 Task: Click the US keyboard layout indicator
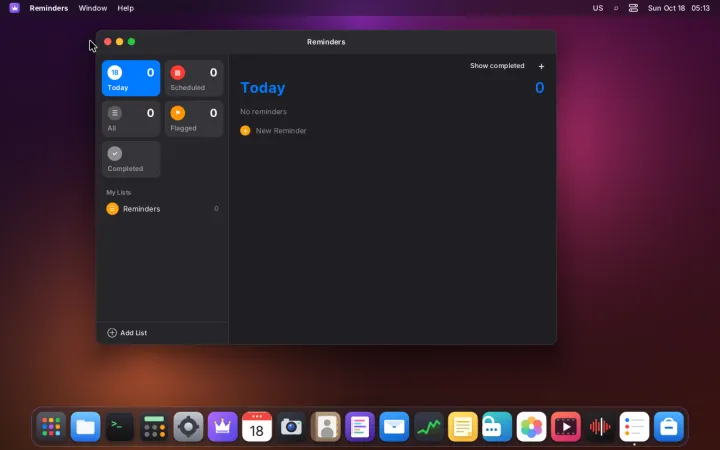(x=597, y=8)
